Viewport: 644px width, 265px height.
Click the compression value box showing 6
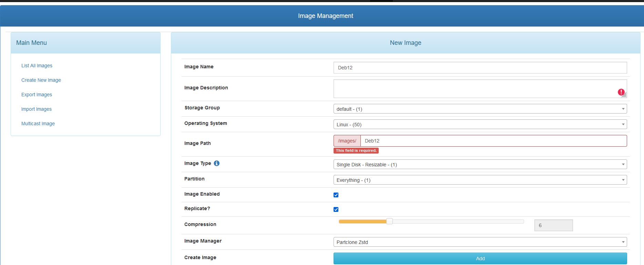(x=553, y=225)
